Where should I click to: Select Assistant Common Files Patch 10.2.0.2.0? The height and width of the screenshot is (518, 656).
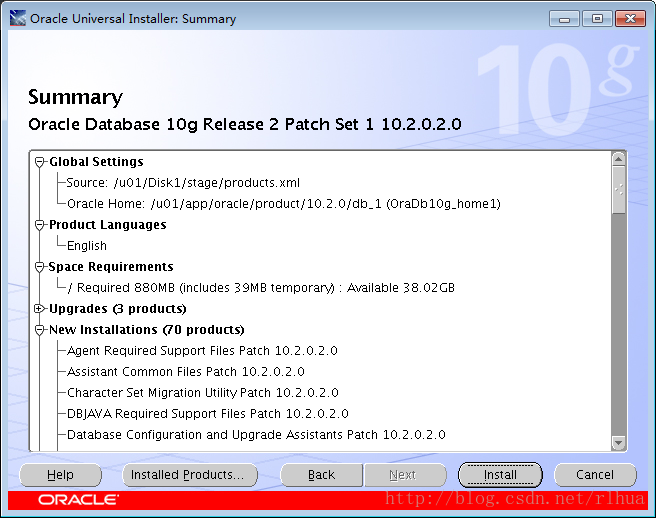click(x=186, y=372)
